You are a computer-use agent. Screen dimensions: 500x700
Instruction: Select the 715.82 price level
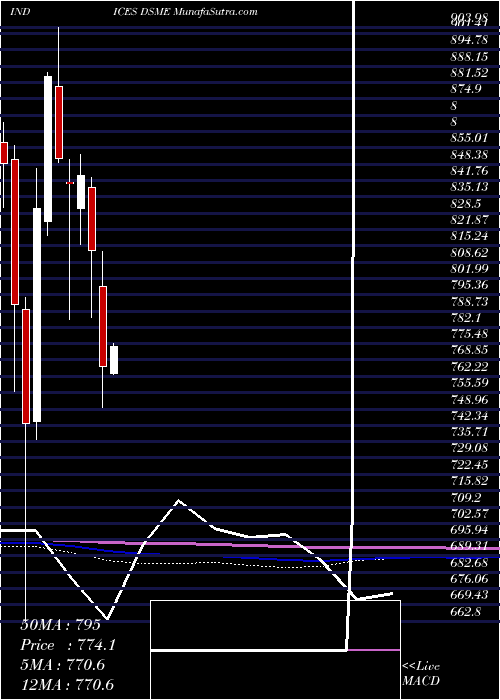coord(469,481)
